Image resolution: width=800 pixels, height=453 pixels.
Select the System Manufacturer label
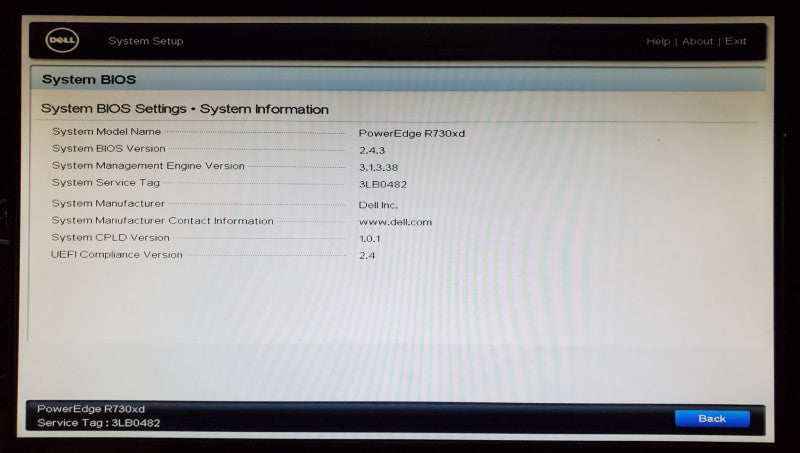tap(108, 204)
